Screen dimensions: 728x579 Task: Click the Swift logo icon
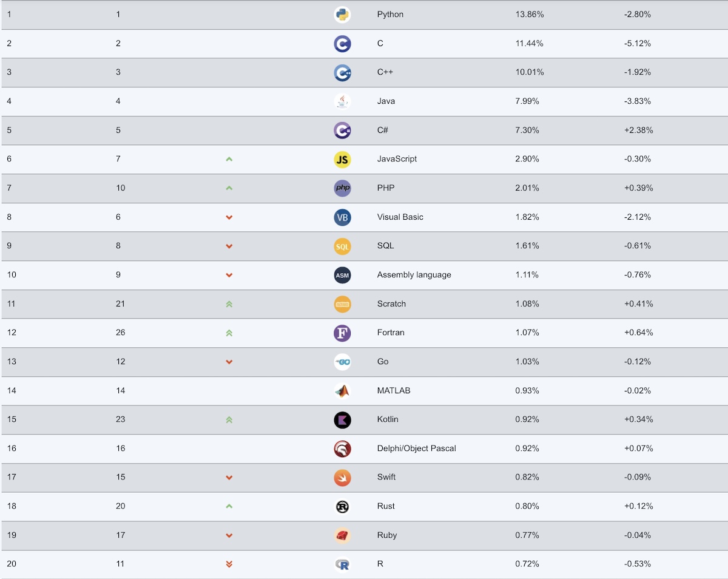point(342,477)
